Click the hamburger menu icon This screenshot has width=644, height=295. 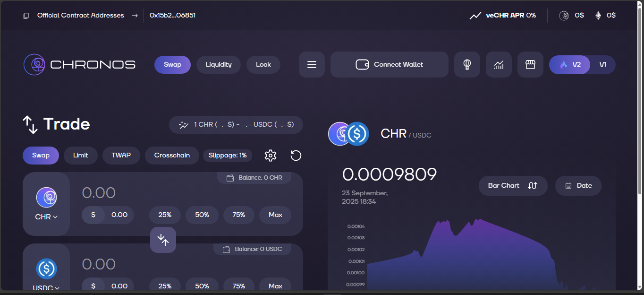pos(312,65)
